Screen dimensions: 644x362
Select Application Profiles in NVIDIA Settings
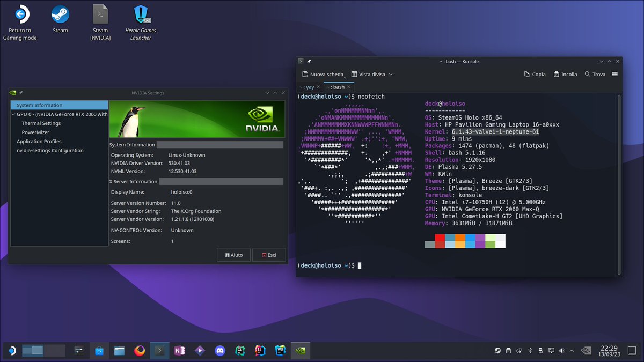coord(39,142)
